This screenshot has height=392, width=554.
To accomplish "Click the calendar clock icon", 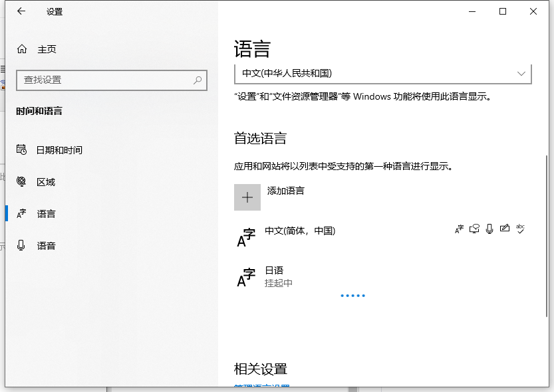I will point(21,149).
